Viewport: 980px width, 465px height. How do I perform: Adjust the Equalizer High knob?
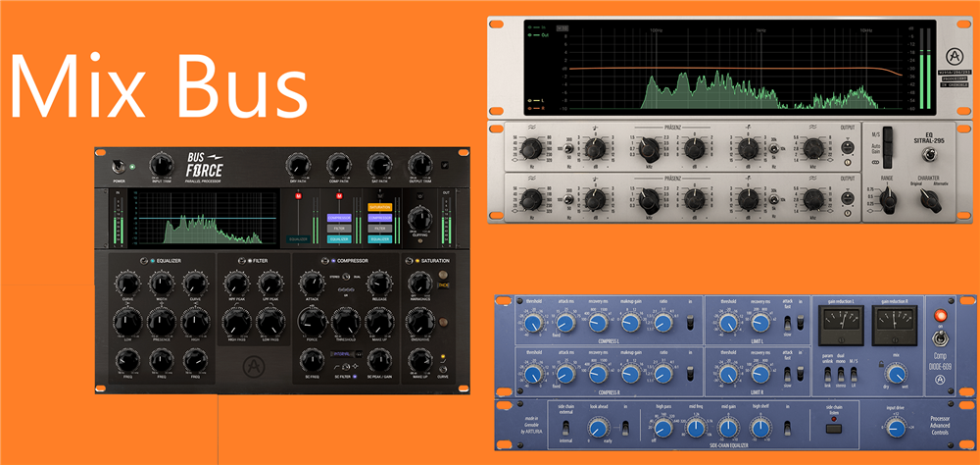[x=195, y=322]
